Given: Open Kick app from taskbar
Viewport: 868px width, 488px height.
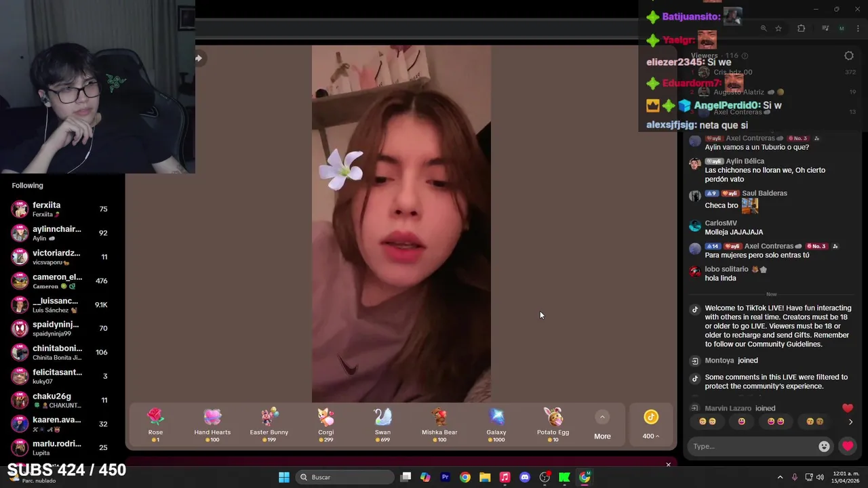Looking at the screenshot, I should coord(564,477).
